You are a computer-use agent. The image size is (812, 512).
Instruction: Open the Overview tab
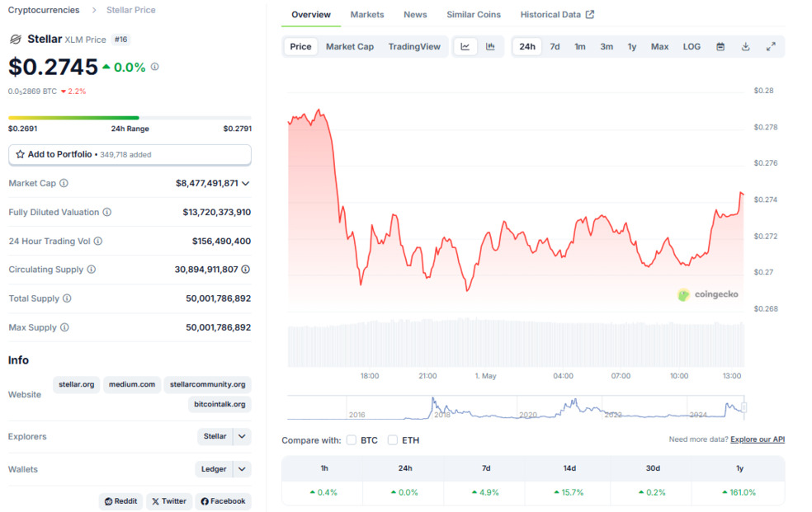pyautogui.click(x=311, y=15)
